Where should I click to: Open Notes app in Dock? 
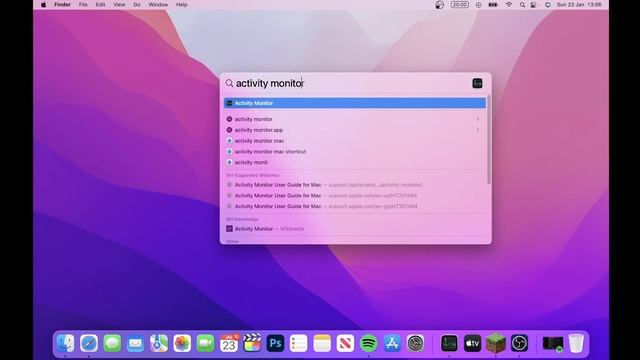click(x=322, y=343)
